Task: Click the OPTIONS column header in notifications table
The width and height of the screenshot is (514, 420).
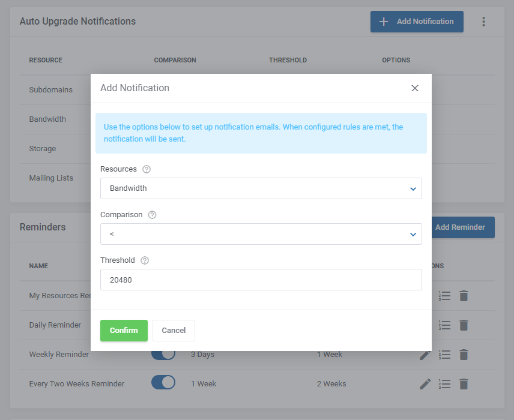Action: click(x=396, y=60)
